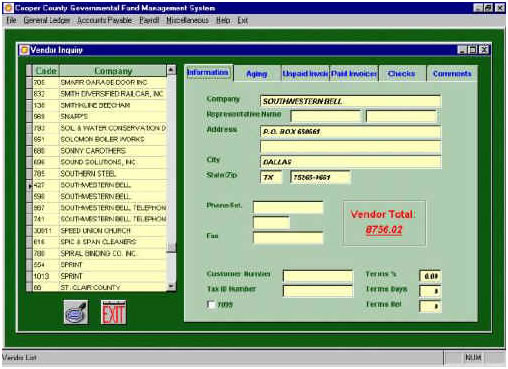Click the vendor search icon below the list
This screenshot has width=508, height=369.
pyautogui.click(x=76, y=312)
